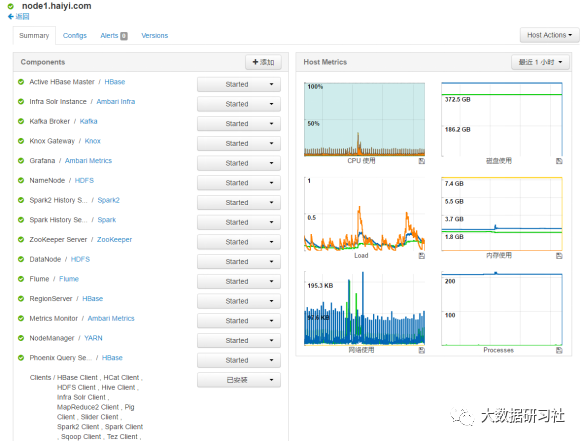Open the Ambari Infra service link
583x442 pixels.
pyautogui.click(x=116, y=101)
